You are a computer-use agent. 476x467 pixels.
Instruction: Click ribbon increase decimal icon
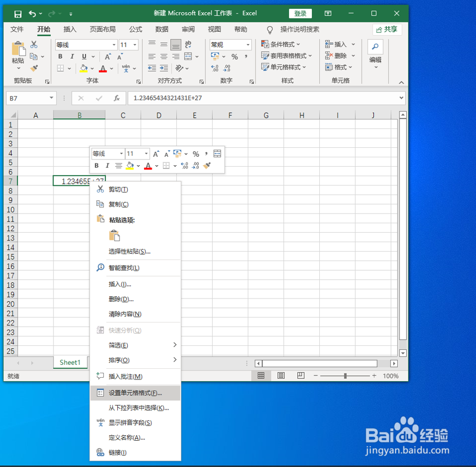pos(215,68)
